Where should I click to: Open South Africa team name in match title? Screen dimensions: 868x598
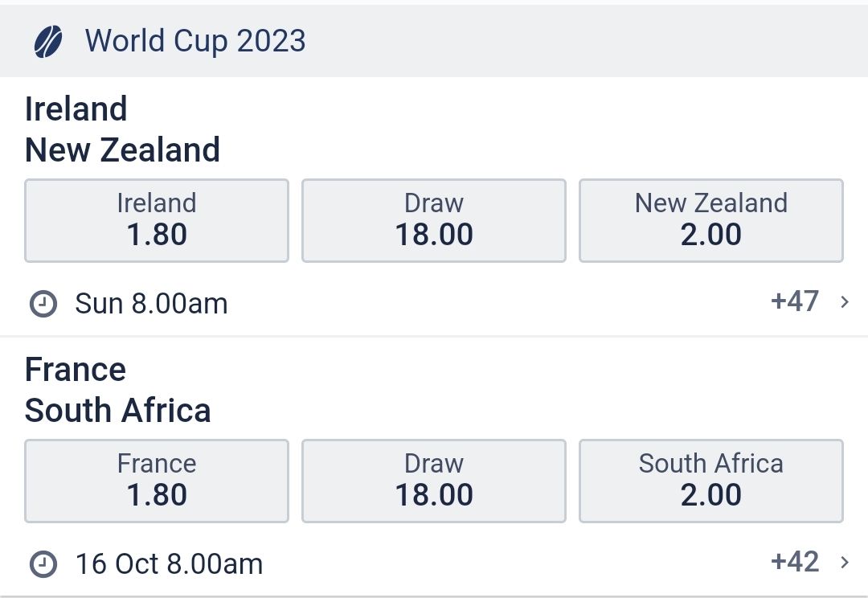[x=118, y=410]
